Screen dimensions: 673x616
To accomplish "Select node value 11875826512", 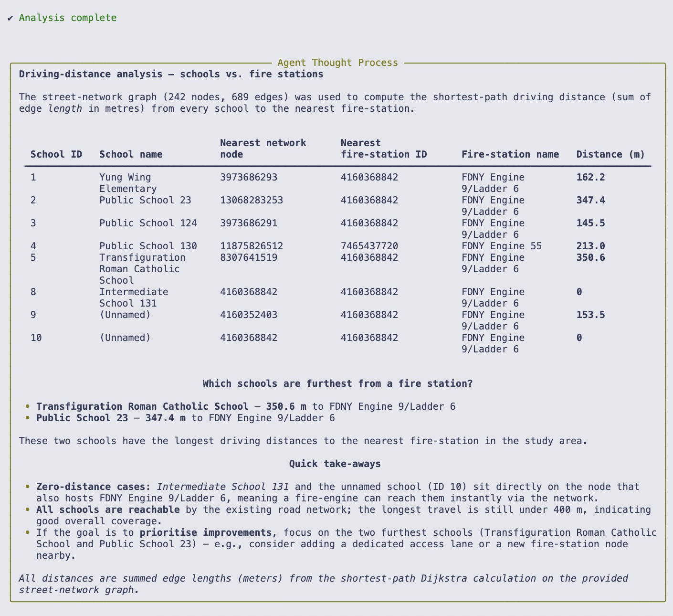I will (x=252, y=246).
